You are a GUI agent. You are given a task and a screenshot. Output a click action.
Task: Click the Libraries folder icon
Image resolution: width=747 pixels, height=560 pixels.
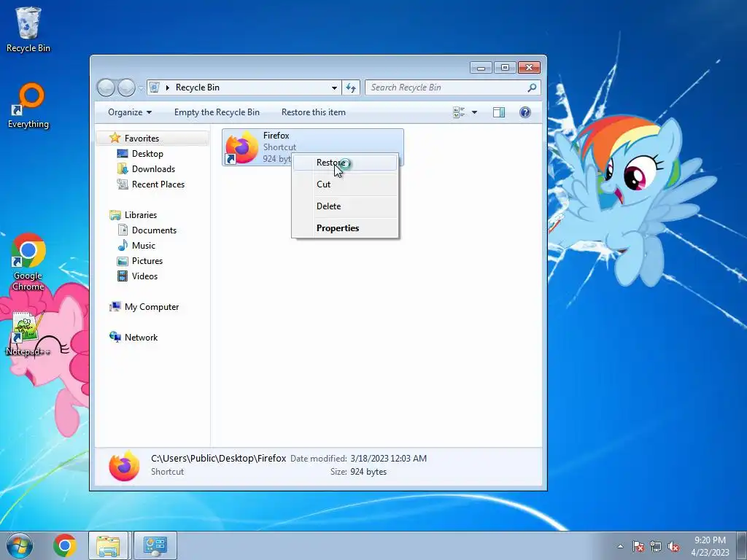pos(115,215)
